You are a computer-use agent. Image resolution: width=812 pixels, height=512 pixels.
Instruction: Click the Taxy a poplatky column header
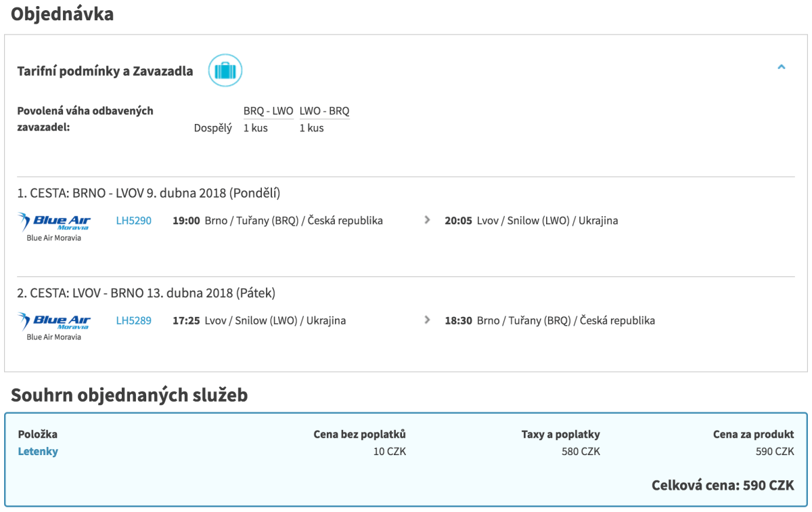[x=560, y=435]
